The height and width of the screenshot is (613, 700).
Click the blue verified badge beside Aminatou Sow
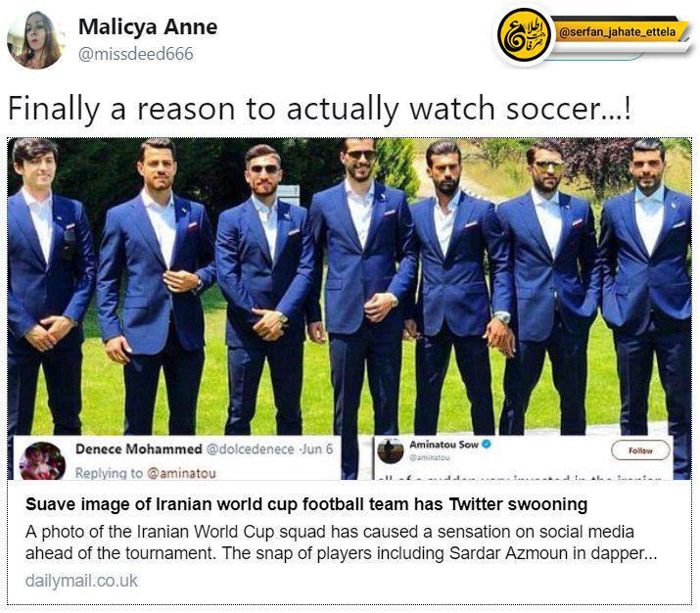487,445
